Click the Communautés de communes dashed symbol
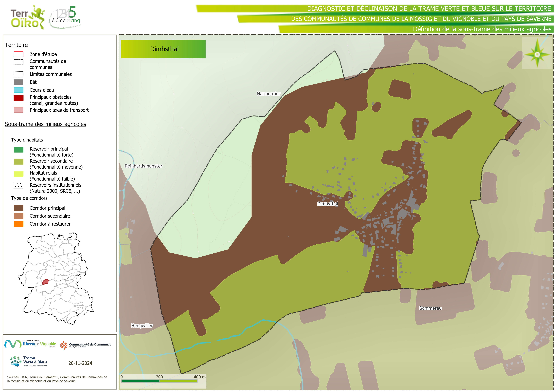The image size is (555, 392). click(x=18, y=62)
